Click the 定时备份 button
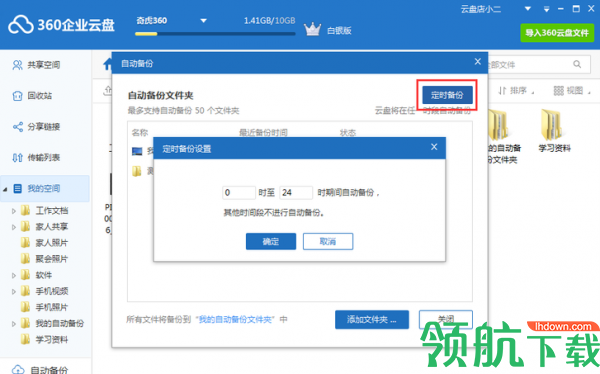The image size is (600, 374). coord(447,95)
